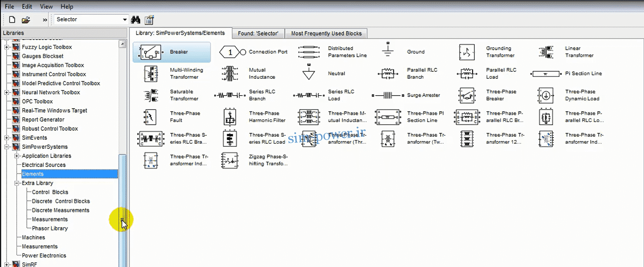
Task: Select Zigzag Phase-Shifting Transformer icon
Action: pyautogui.click(x=229, y=160)
